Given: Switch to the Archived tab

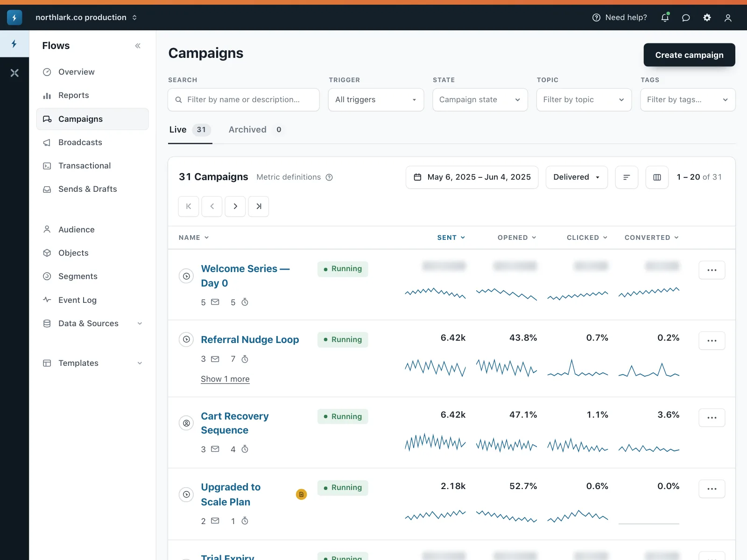Looking at the screenshot, I should coord(256,130).
